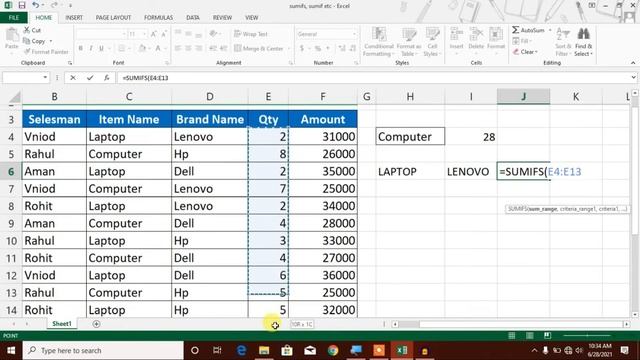Click Merge & Center button
This screenshot has height=360, width=640.
(258, 49)
